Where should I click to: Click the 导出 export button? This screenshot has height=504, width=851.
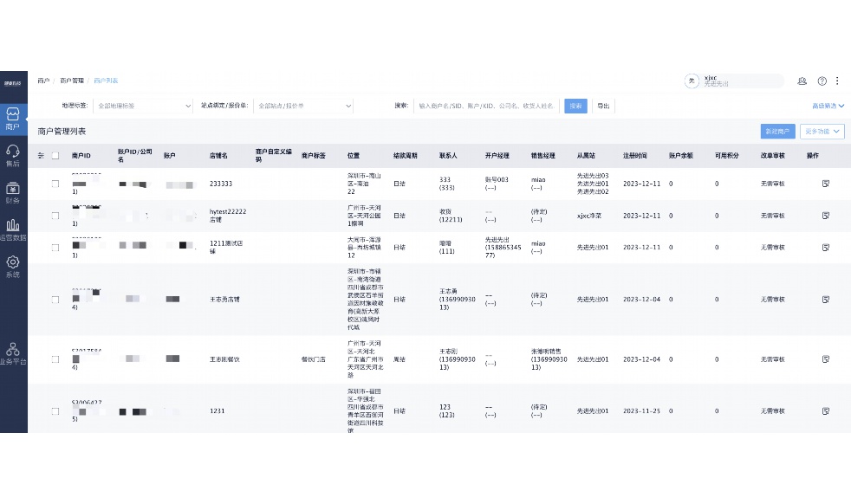tap(603, 106)
